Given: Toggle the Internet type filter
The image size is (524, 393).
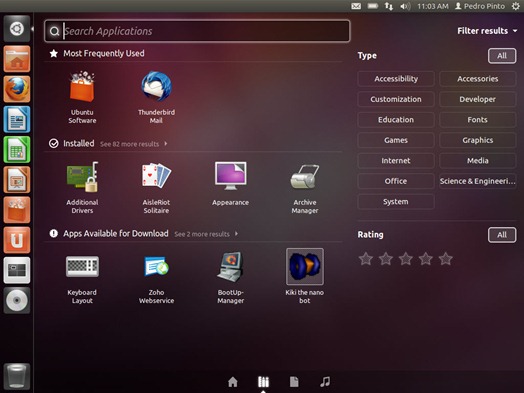Looking at the screenshot, I should coord(396,161).
